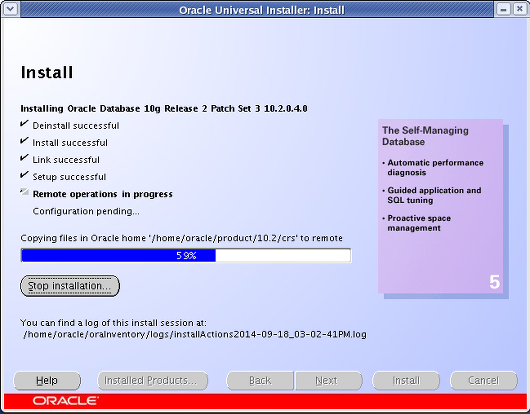The width and height of the screenshot is (530, 414).
Task: Click 'Install successful' status text
Action: (70, 143)
